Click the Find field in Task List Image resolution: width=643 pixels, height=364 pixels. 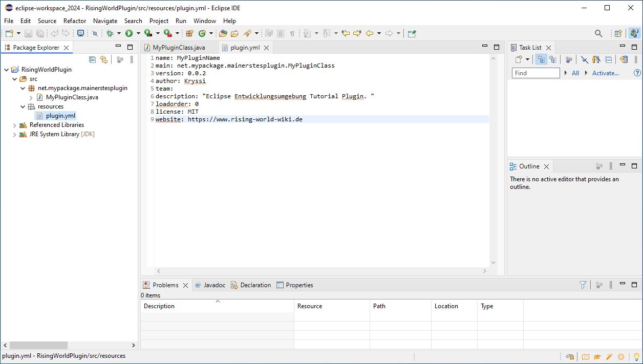coord(535,73)
